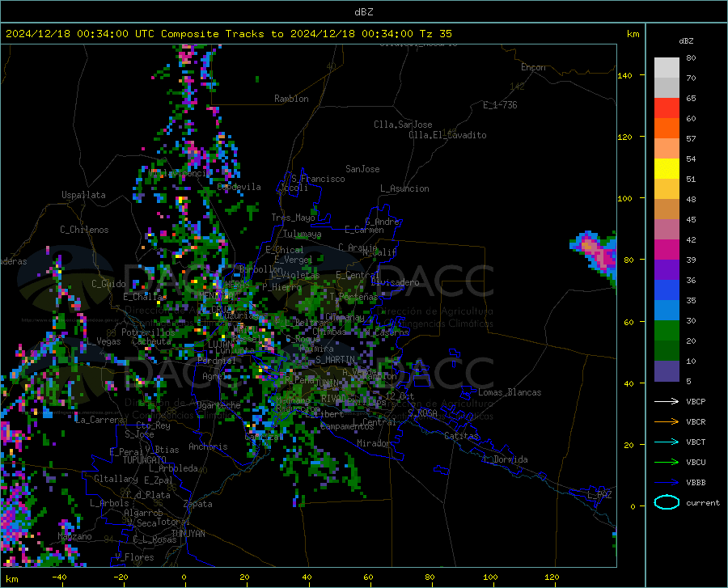Click the pink storm cell at the map's east edge

(598, 256)
